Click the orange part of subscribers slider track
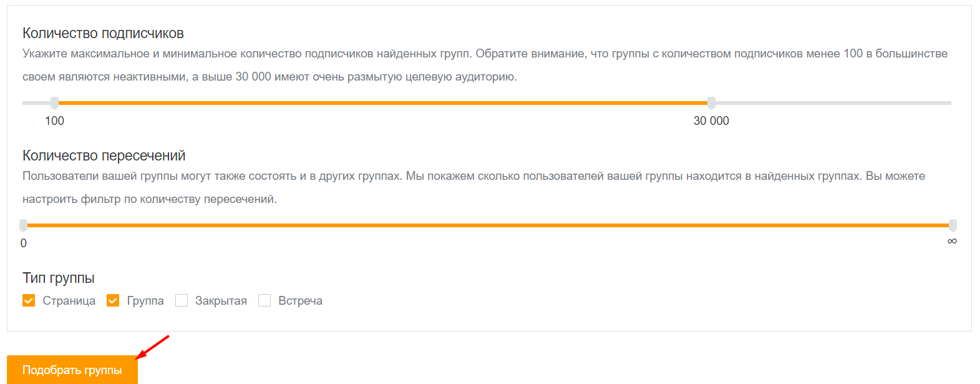980x384 pixels. pos(383,103)
